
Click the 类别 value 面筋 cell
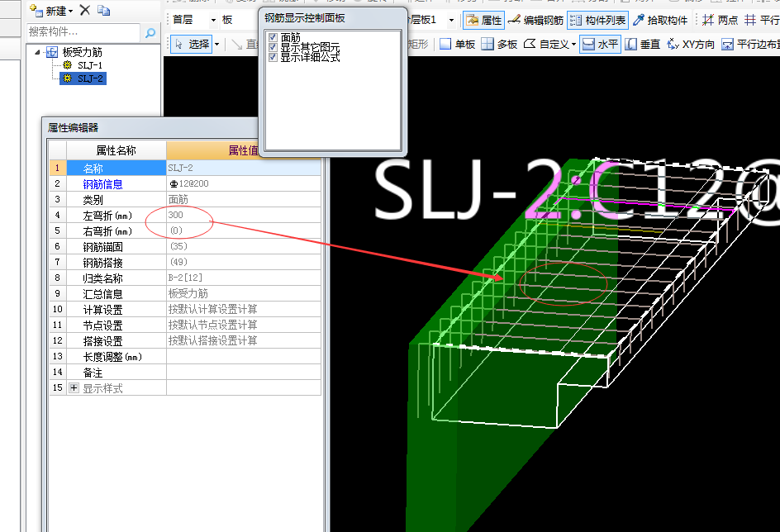[x=244, y=199]
